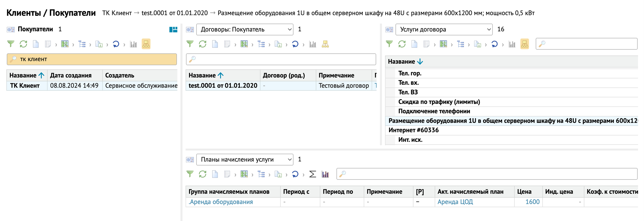Select the ТК Клиент row
The height and width of the screenshot is (221, 644).
click(x=92, y=86)
